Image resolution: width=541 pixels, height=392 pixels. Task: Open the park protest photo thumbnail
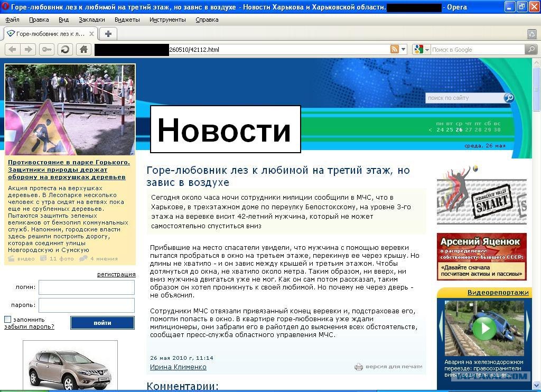click(70, 110)
